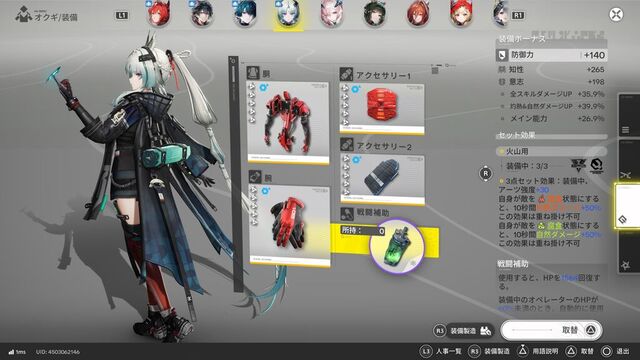Close the equipment screen with X icon
Screen dimensions: 640x360
pyautogui.click(x=616, y=15)
